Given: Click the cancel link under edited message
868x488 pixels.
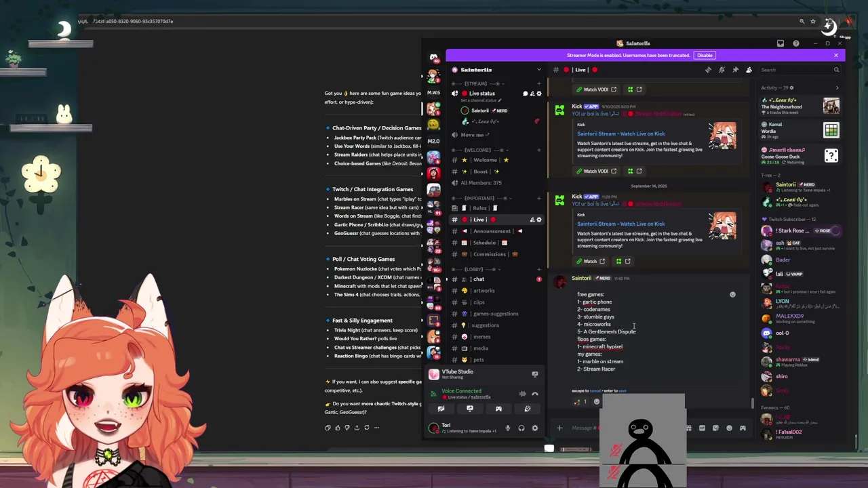Looking at the screenshot, I should coord(595,391).
